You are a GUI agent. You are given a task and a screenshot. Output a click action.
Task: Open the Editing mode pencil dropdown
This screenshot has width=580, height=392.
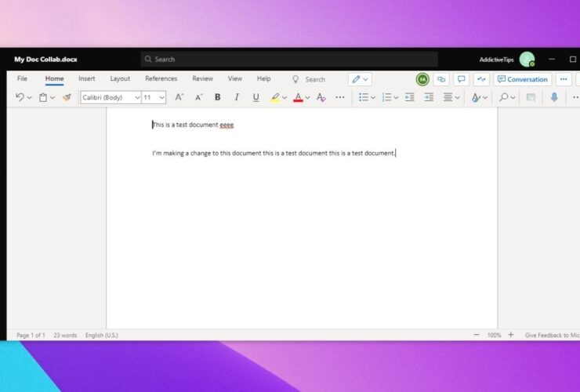click(360, 79)
